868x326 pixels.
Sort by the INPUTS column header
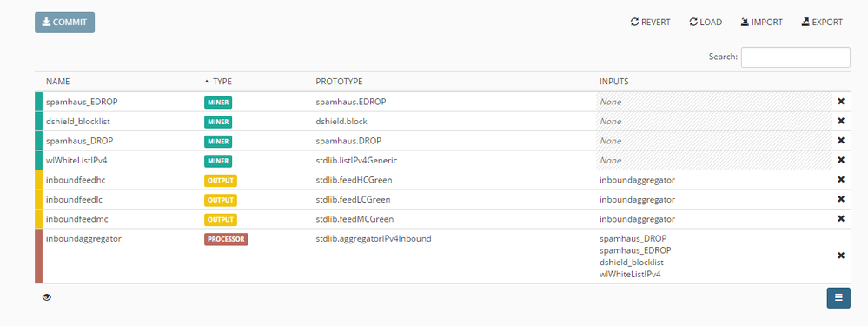click(x=614, y=82)
